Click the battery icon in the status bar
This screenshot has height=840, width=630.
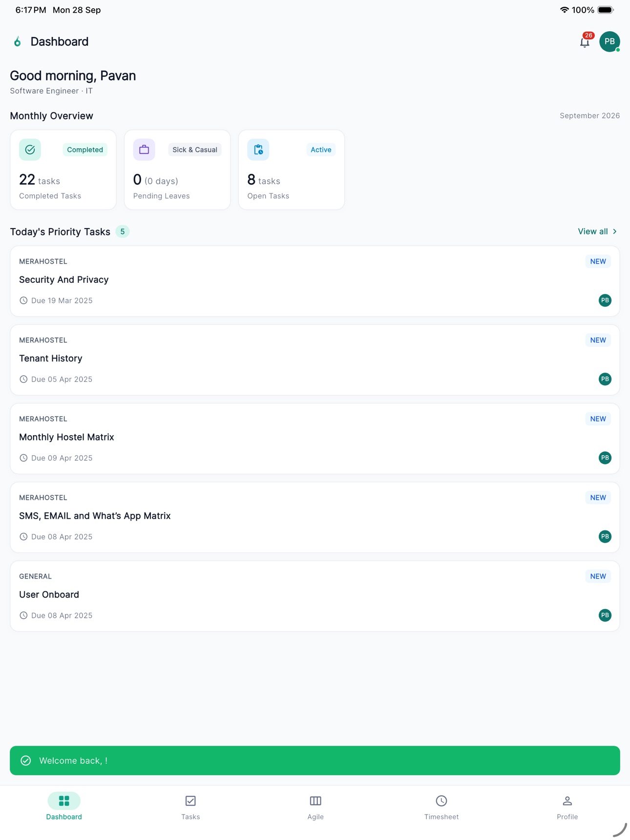(x=606, y=10)
